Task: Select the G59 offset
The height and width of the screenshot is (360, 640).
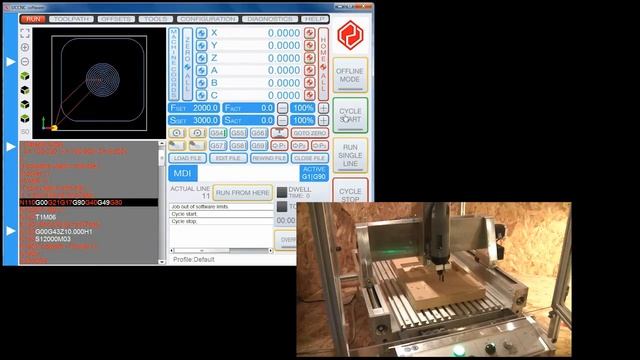Action: point(259,145)
